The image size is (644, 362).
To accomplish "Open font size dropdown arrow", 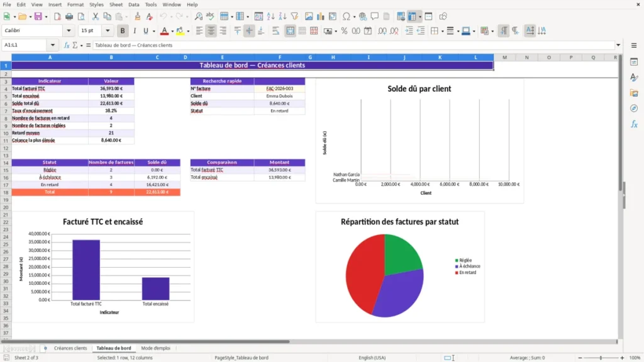I will click(x=108, y=30).
